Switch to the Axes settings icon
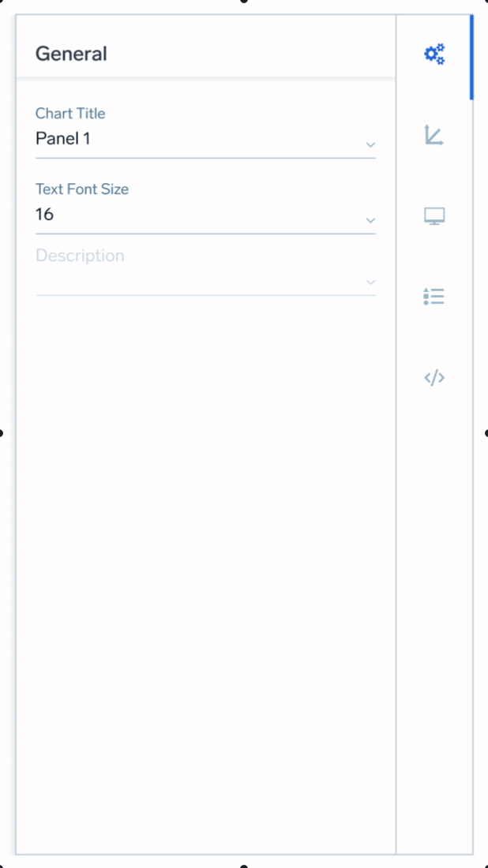This screenshot has height=868, width=488. pyautogui.click(x=434, y=135)
